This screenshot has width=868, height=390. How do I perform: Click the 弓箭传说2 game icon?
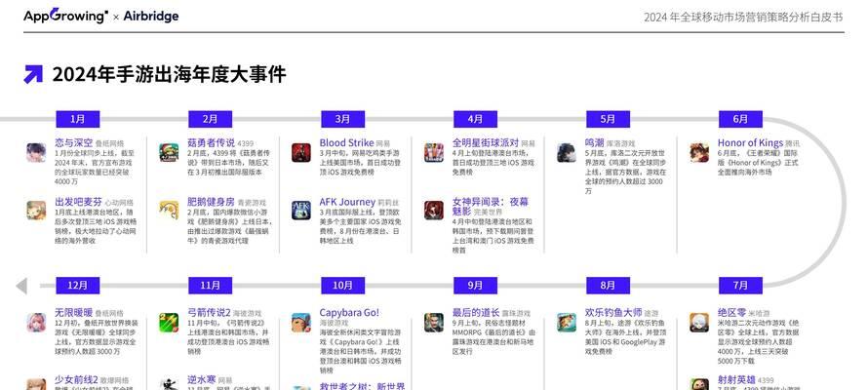169,323
